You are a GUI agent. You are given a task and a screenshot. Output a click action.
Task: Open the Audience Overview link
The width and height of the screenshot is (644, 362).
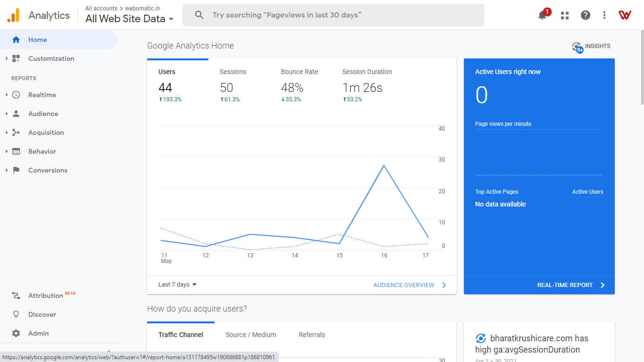click(x=404, y=285)
